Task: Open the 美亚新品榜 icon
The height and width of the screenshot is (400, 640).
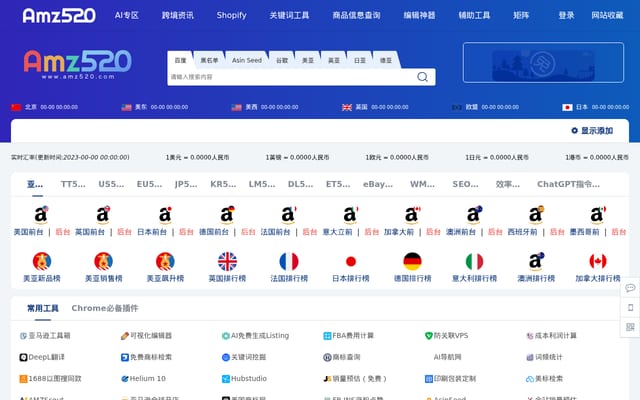Action: point(42,262)
